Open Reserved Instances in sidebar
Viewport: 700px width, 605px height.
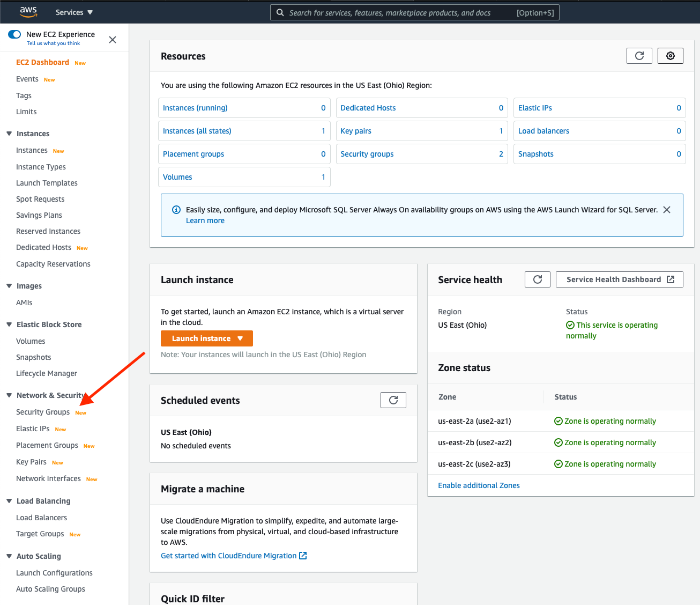tap(48, 231)
